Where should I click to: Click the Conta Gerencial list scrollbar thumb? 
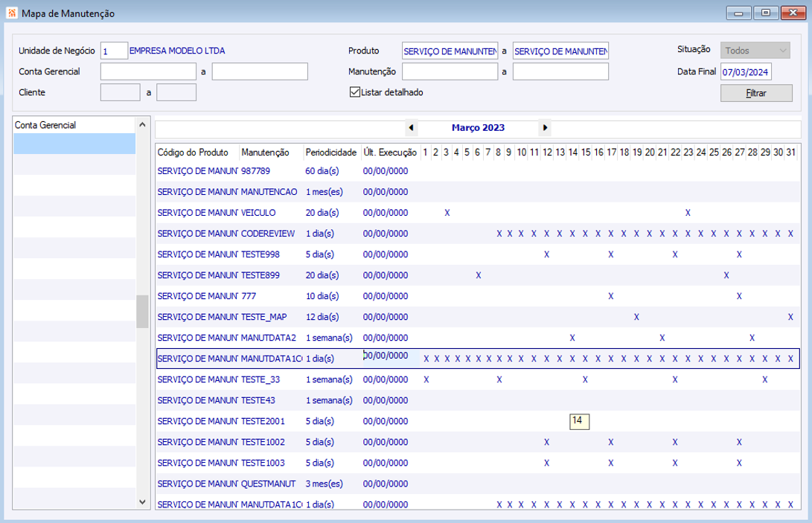point(142,311)
